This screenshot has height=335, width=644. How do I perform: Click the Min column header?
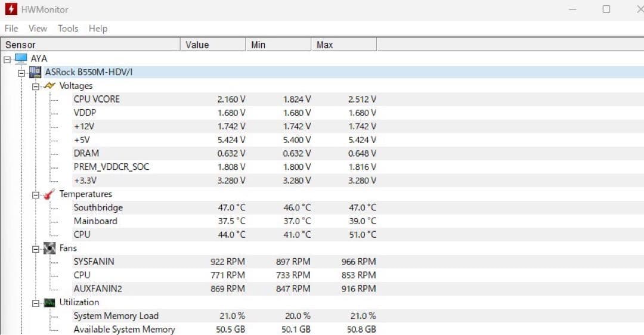tap(278, 45)
